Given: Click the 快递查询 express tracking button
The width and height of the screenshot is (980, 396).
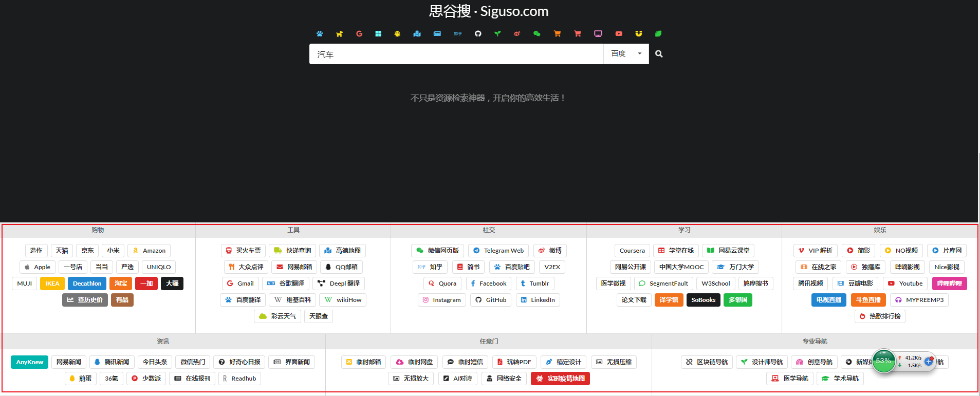Looking at the screenshot, I should point(292,251).
